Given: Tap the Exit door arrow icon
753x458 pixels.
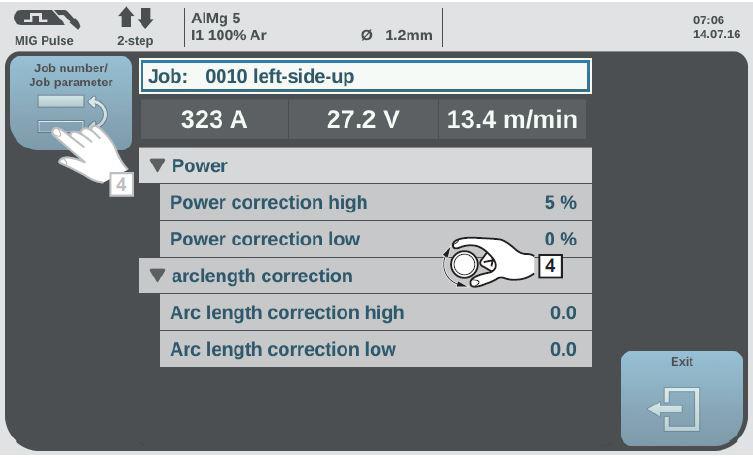Looking at the screenshot, I should coord(675,409).
